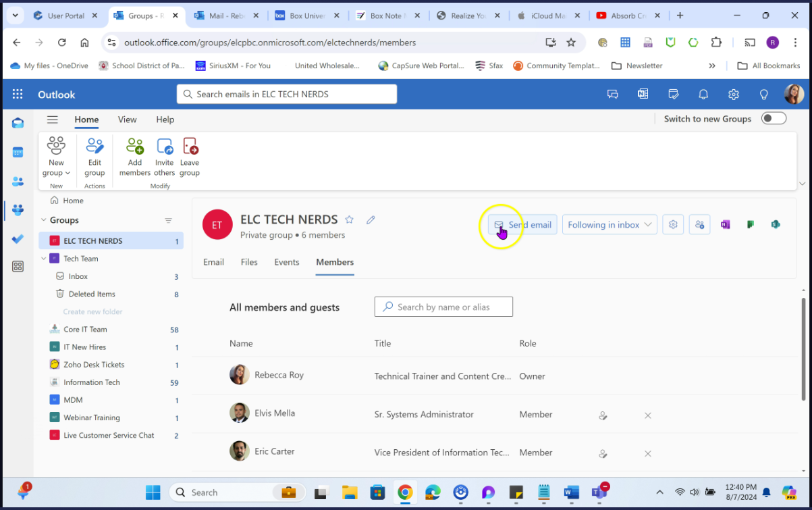
Task: Click the add members icon in group header
Action: pyautogui.click(x=700, y=225)
